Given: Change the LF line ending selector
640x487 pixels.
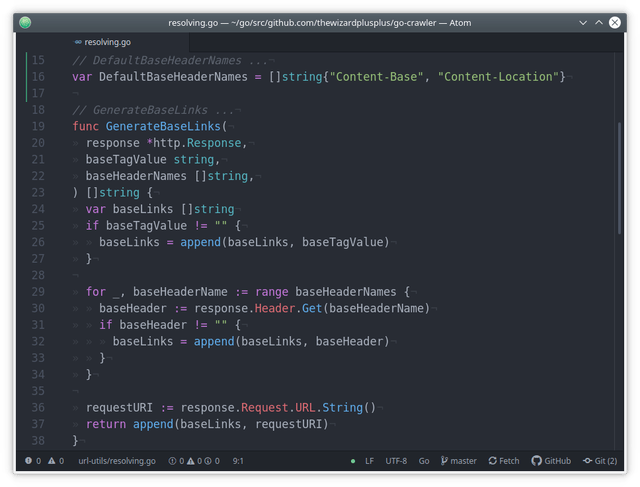Looking at the screenshot, I should point(369,460).
